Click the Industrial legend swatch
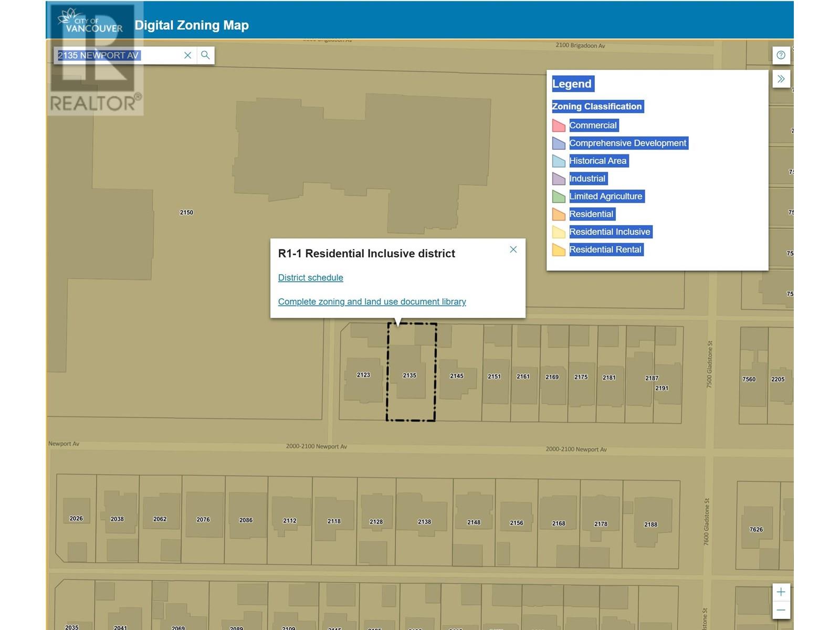This screenshot has width=840, height=630. point(559,179)
